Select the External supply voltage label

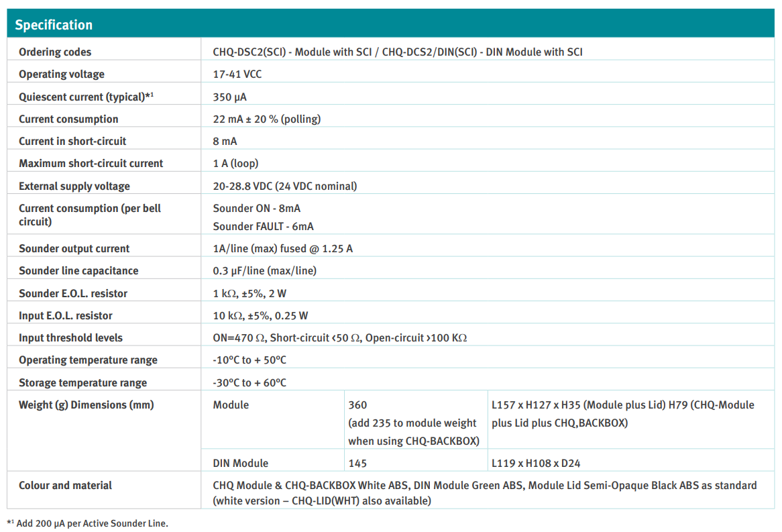74,186
